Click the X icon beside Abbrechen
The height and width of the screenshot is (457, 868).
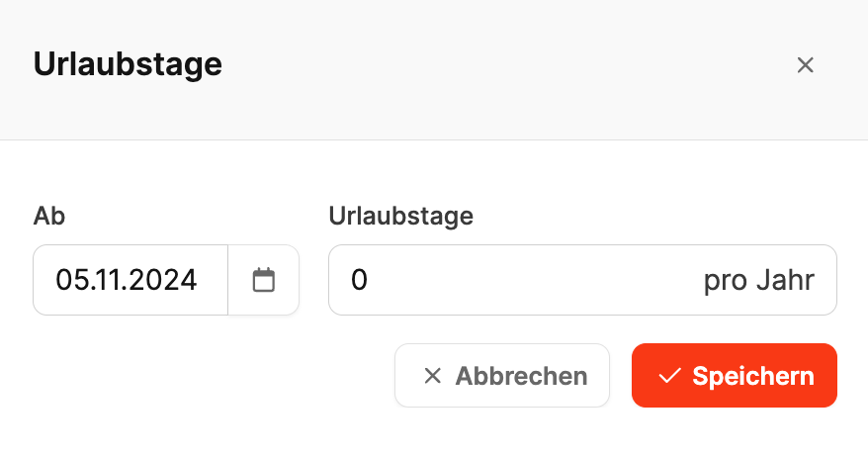(x=432, y=376)
